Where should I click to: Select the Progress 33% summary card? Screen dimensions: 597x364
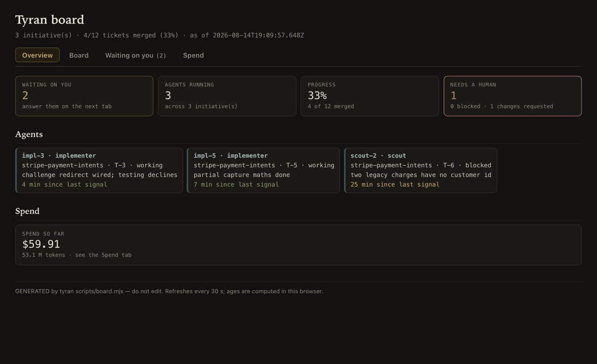coord(370,96)
